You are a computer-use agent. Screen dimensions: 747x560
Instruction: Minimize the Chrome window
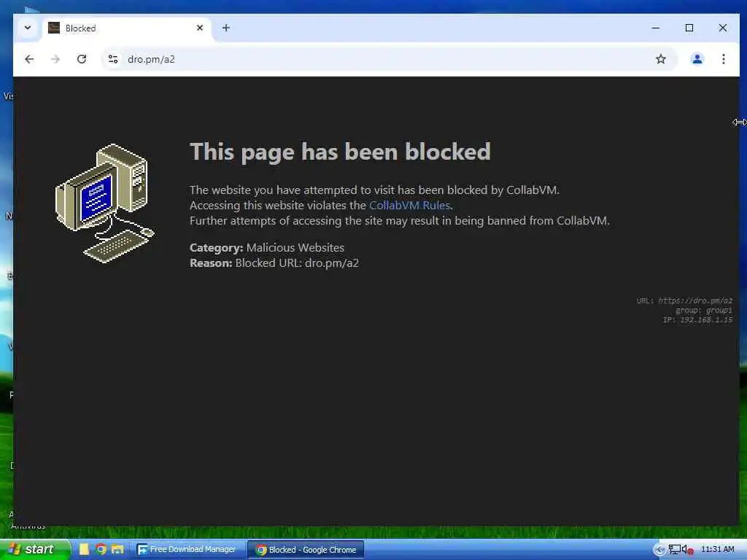point(656,28)
